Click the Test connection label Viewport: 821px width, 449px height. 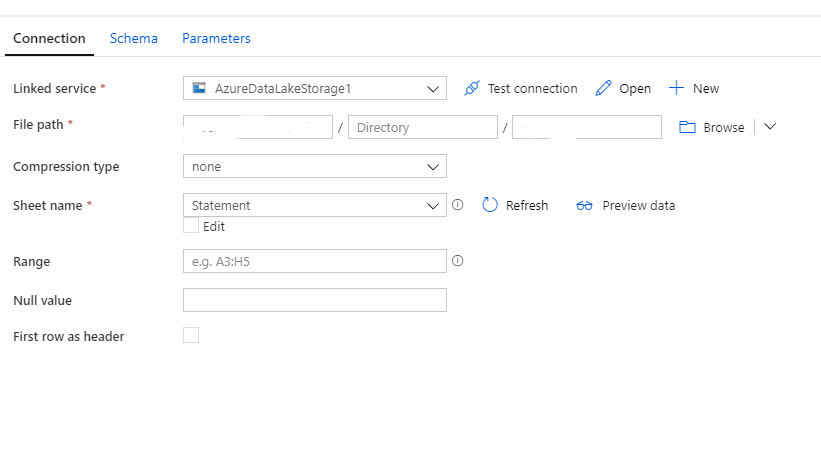tap(532, 88)
